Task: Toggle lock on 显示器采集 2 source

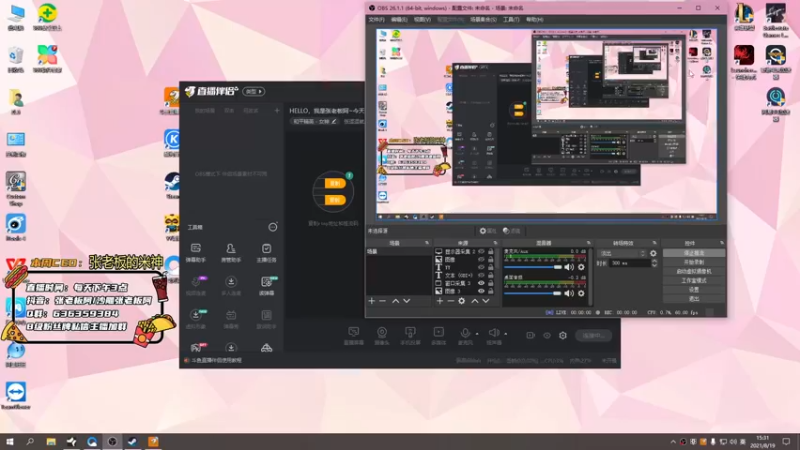Action: point(491,252)
